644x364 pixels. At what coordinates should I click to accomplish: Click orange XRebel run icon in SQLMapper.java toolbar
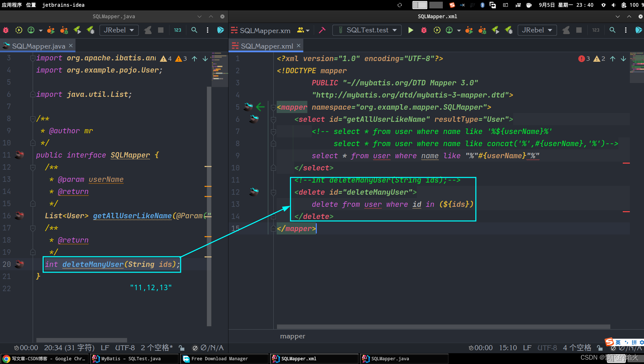51,30
